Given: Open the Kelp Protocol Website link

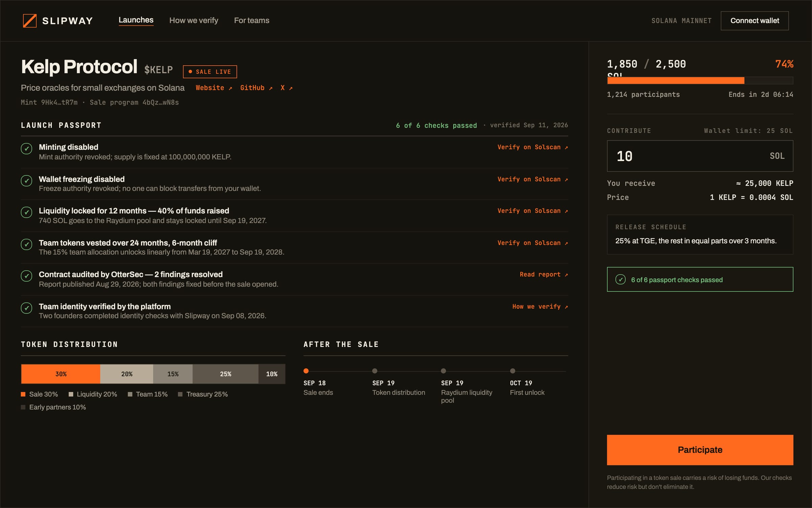Looking at the screenshot, I should (x=214, y=88).
